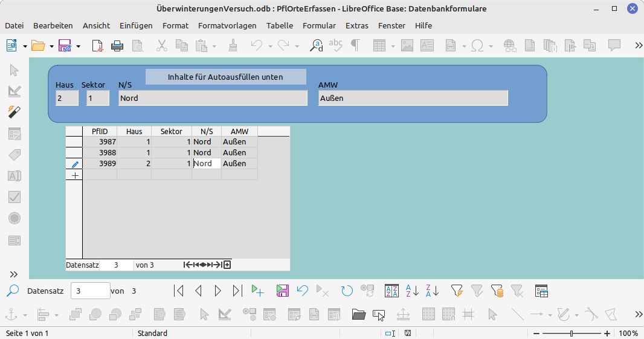This screenshot has height=339, width=644.
Task: Click the Undo arrow in top toolbar
Action: [x=257, y=45]
